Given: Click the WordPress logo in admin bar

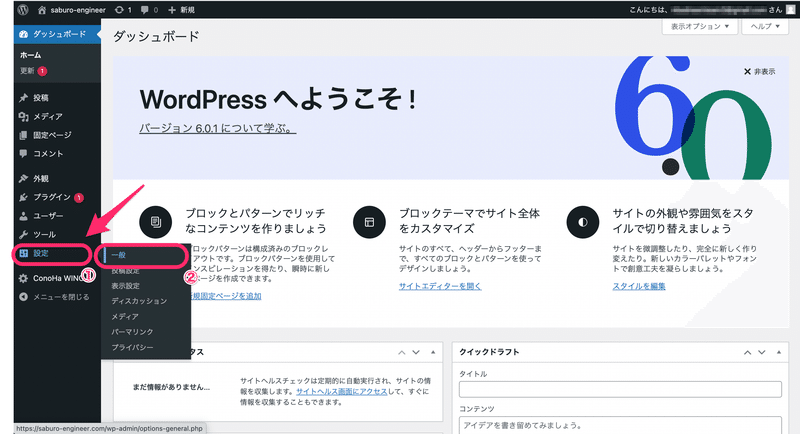Looking at the screenshot, I should pos(23,9).
